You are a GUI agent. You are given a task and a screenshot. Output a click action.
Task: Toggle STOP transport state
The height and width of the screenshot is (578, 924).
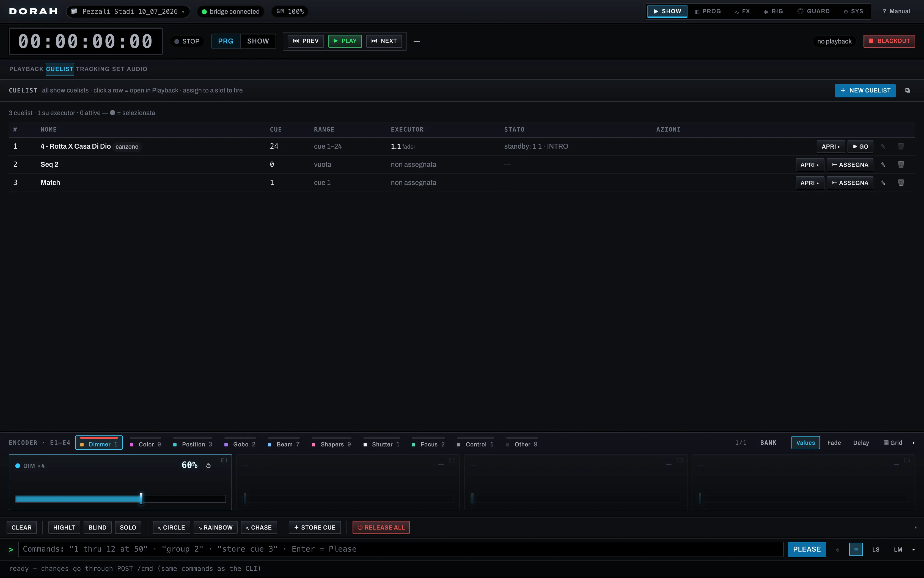187,41
